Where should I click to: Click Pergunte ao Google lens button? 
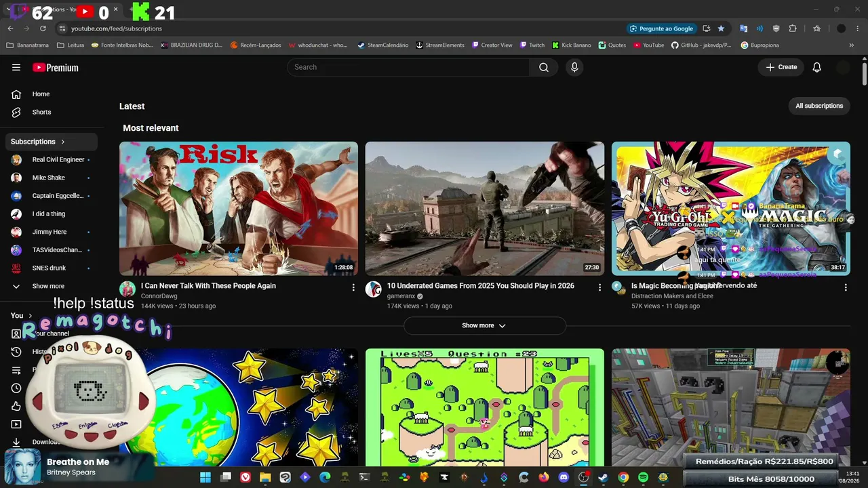tap(662, 28)
